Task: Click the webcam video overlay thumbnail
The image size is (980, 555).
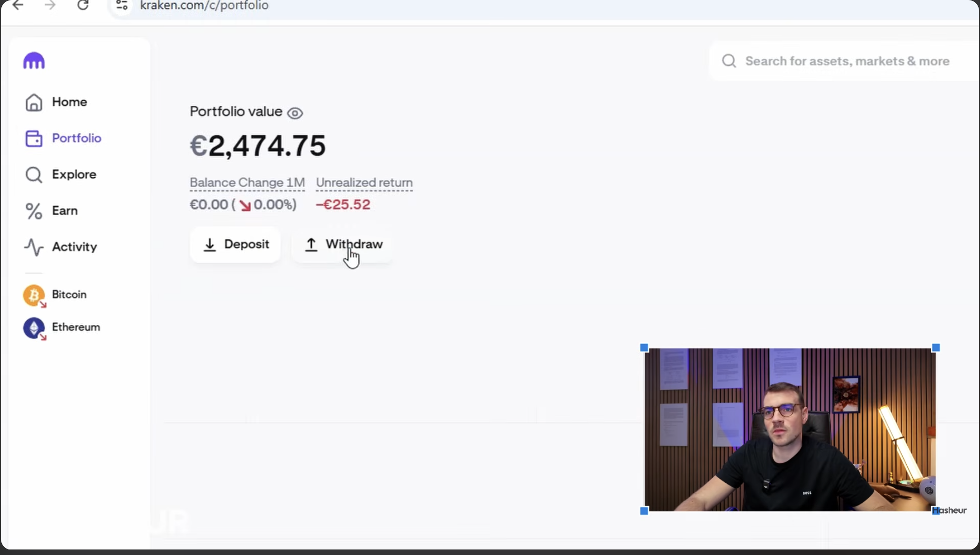Action: [x=789, y=429]
